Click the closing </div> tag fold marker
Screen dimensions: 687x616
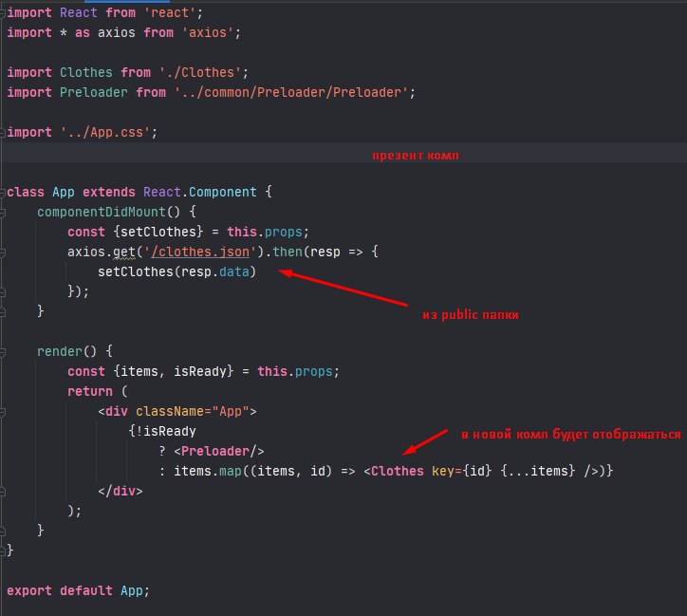[3, 491]
